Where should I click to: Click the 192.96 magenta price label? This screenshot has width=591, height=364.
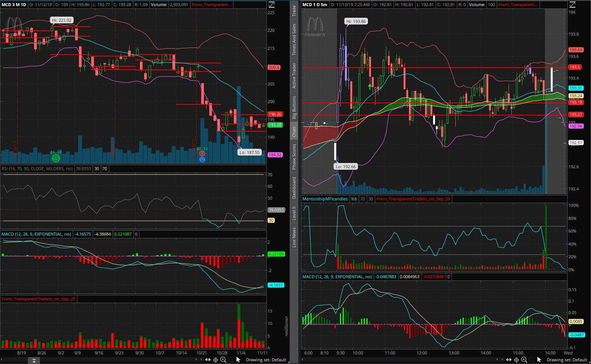pos(576,126)
